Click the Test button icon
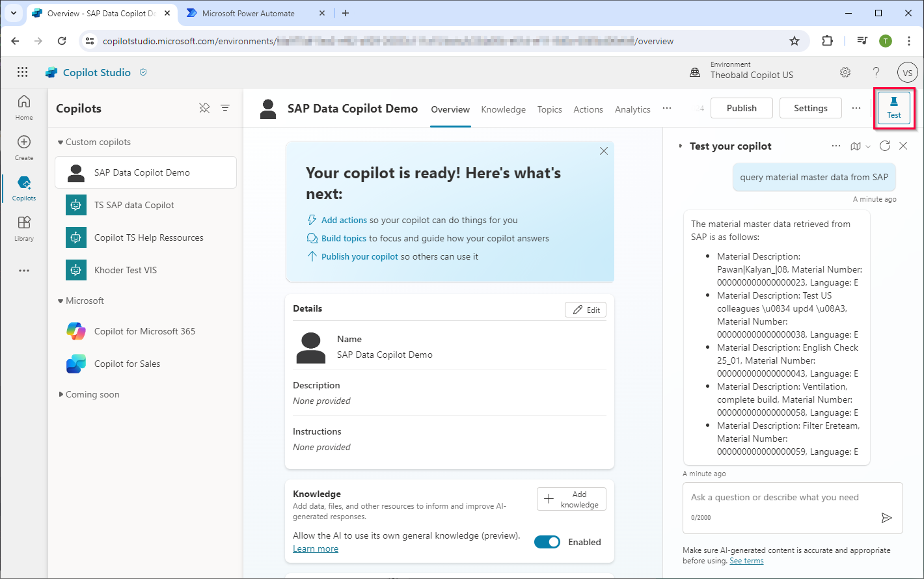This screenshot has width=924, height=579. 894,108
